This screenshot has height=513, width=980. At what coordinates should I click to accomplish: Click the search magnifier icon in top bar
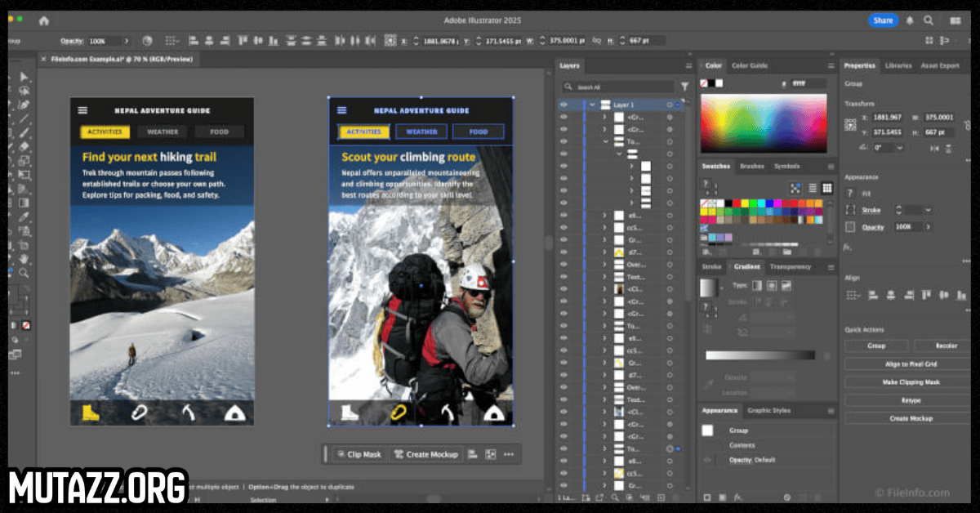click(929, 20)
